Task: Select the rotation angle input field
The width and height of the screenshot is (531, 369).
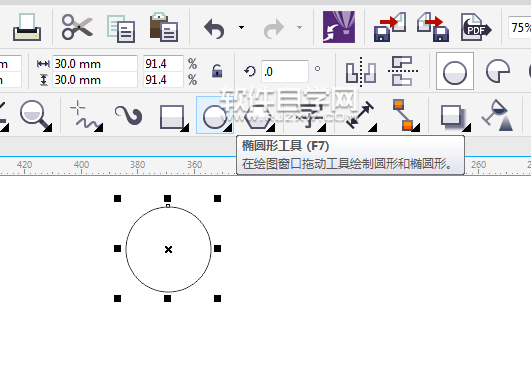Action: tap(284, 71)
